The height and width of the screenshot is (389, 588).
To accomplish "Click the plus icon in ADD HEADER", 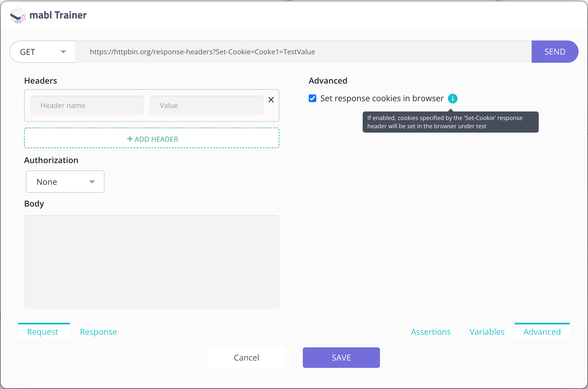I will point(130,139).
